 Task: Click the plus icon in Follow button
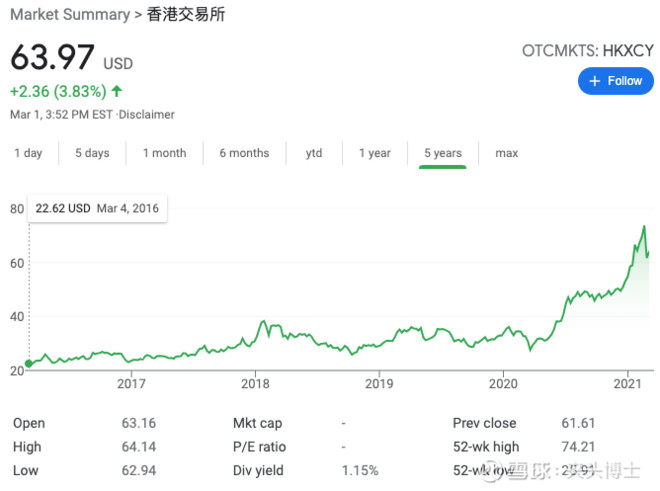pyautogui.click(x=594, y=81)
